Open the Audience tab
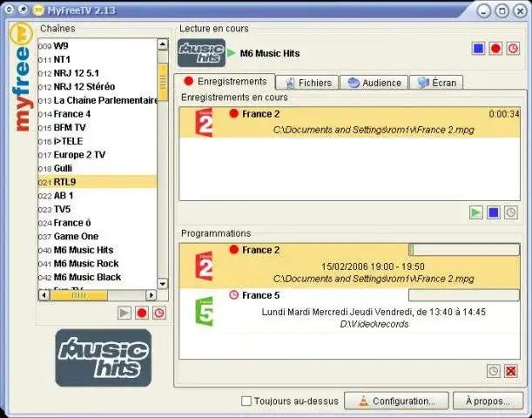 (374, 83)
